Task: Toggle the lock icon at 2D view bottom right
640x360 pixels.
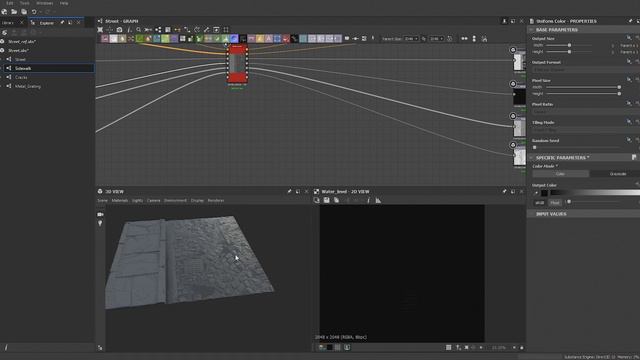Action: (522, 348)
